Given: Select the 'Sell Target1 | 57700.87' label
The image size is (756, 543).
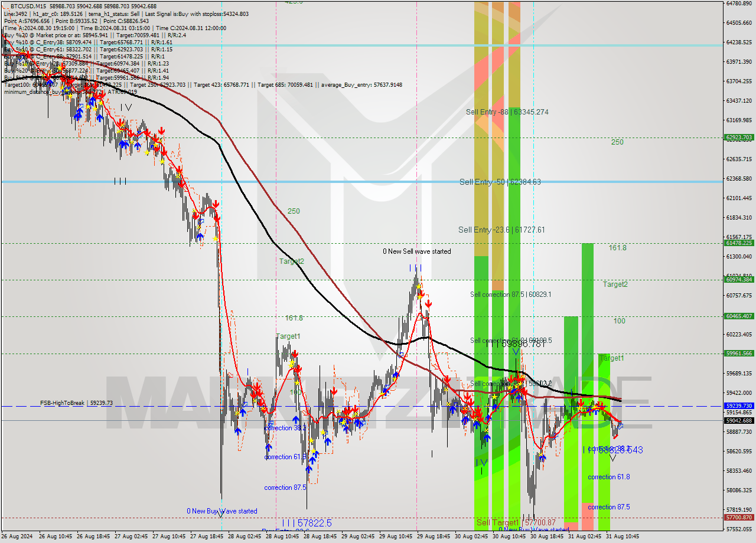Looking at the screenshot, I should (516, 522).
